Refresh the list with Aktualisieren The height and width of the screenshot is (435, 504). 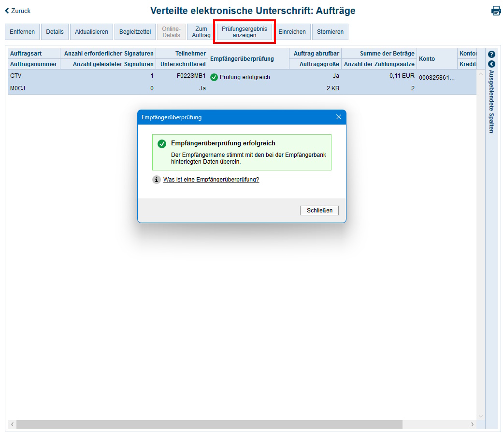coord(91,31)
